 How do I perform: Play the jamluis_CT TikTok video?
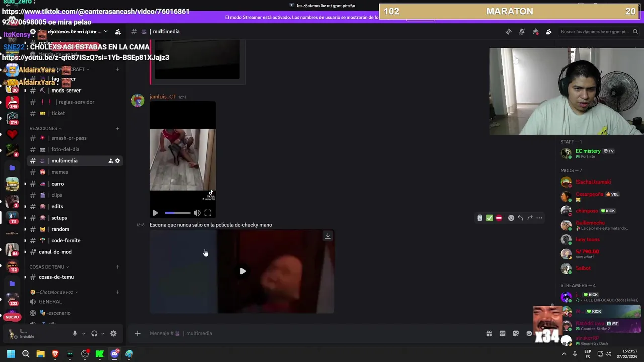tap(155, 213)
